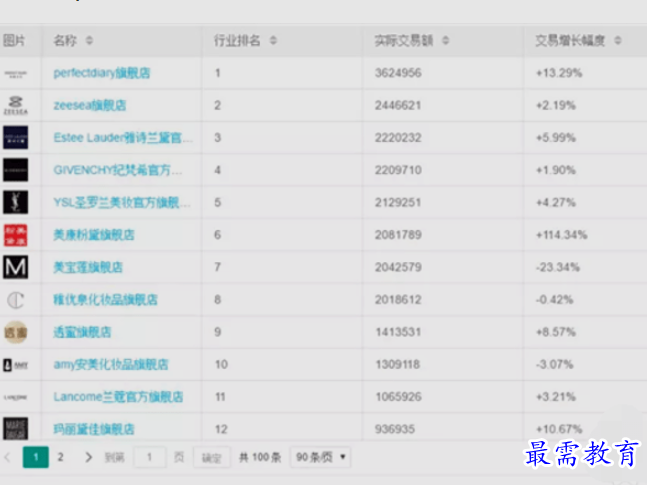Viewport: 647px width, 485px height.
Task: Click growth value -0.42%
Action: tap(555, 300)
